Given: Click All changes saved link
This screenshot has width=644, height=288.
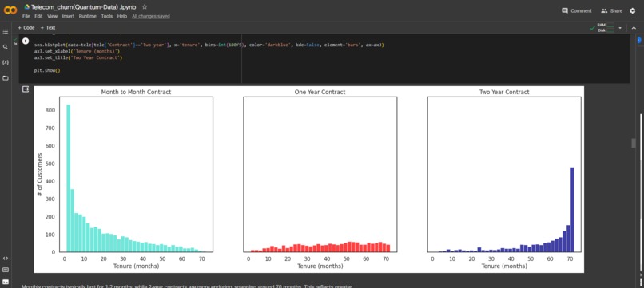Looking at the screenshot, I should pos(151,17).
